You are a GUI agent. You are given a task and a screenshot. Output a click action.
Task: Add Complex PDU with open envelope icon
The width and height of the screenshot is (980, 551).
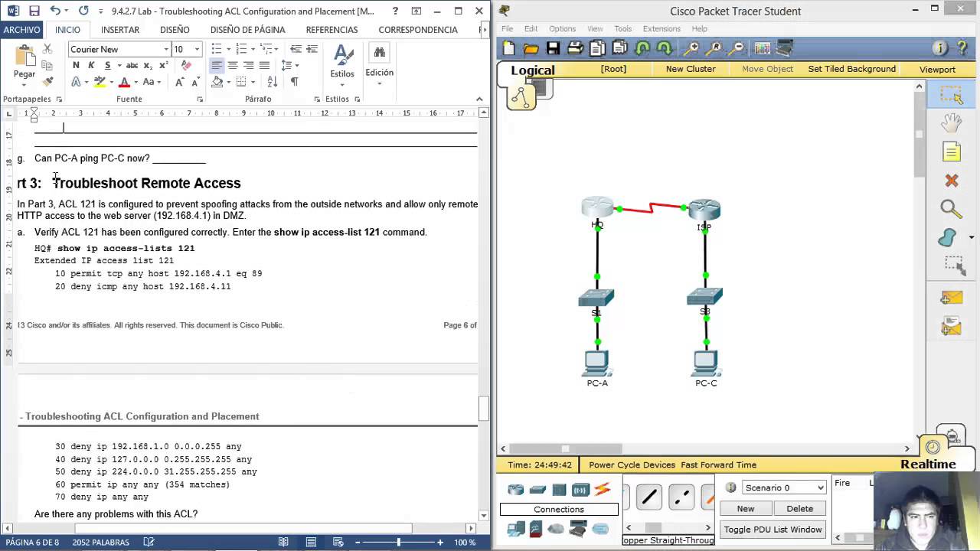click(952, 328)
